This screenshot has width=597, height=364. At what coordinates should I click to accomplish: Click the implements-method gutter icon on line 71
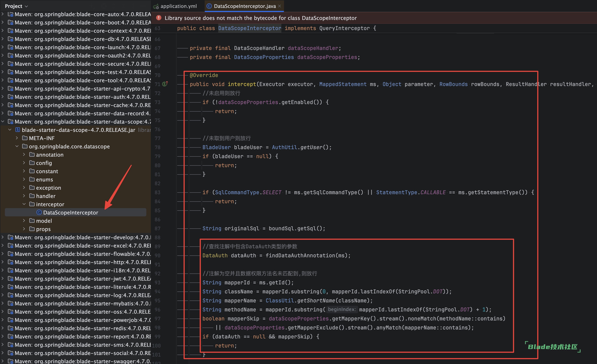(165, 84)
